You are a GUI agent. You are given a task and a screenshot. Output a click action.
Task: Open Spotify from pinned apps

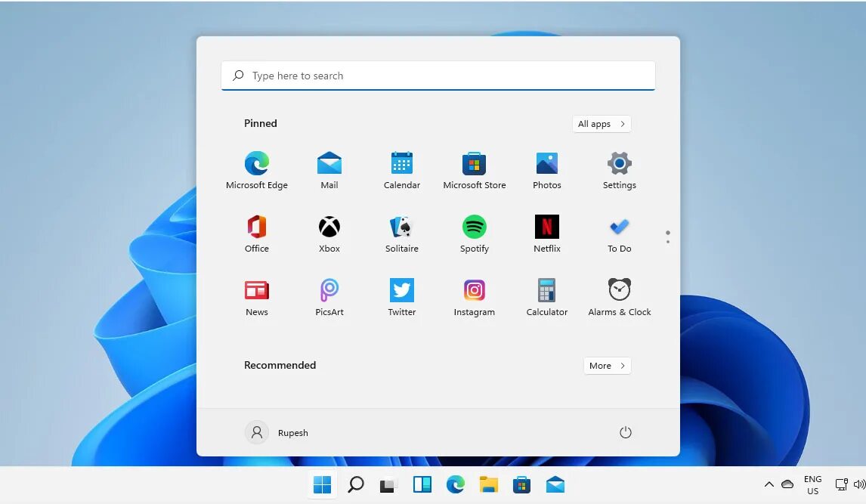[x=474, y=233]
